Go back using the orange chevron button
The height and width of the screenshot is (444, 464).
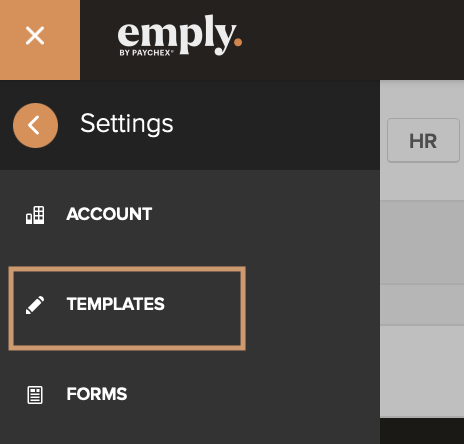coord(35,125)
